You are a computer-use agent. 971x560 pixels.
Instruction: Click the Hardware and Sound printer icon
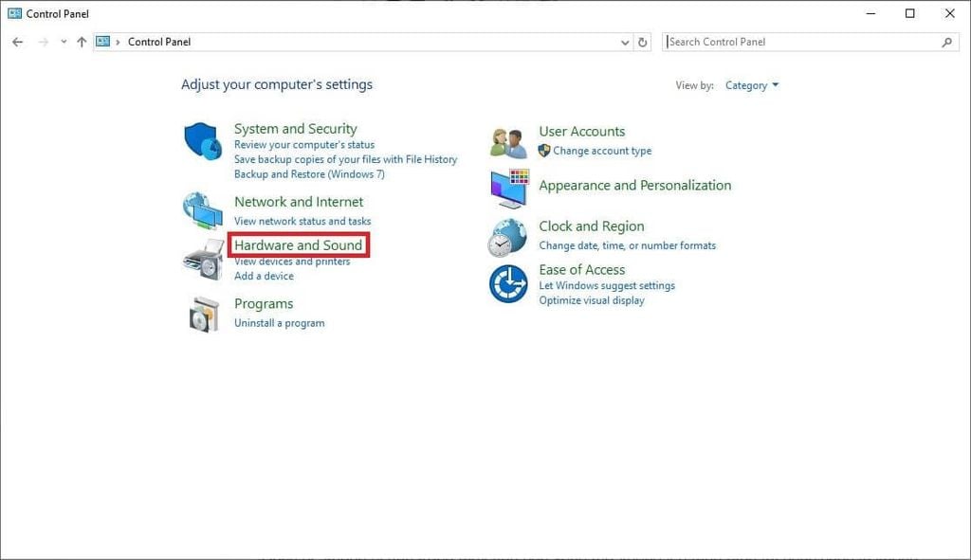202,259
